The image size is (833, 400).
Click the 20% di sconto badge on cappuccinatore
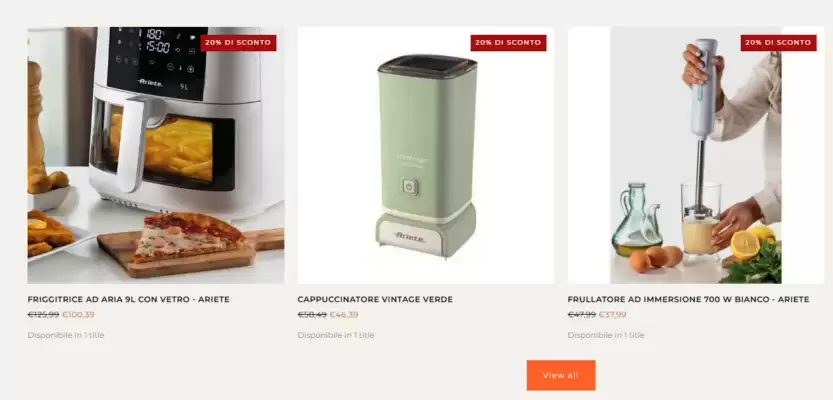pos(508,42)
